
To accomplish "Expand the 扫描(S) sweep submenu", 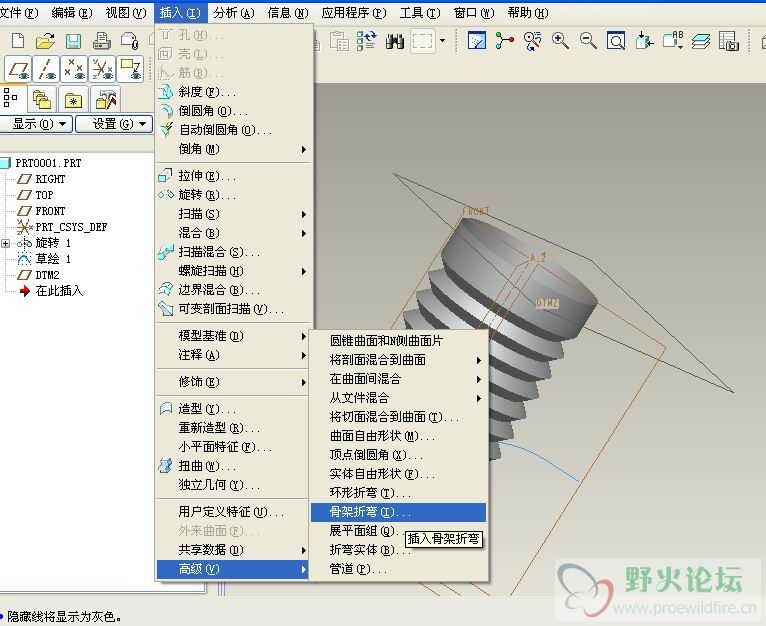I will pyautogui.click(x=234, y=214).
